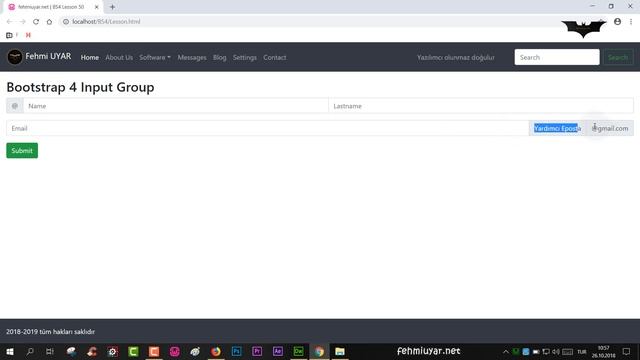Focus the Name input field
Screen dimensions: 640x360
point(176,106)
